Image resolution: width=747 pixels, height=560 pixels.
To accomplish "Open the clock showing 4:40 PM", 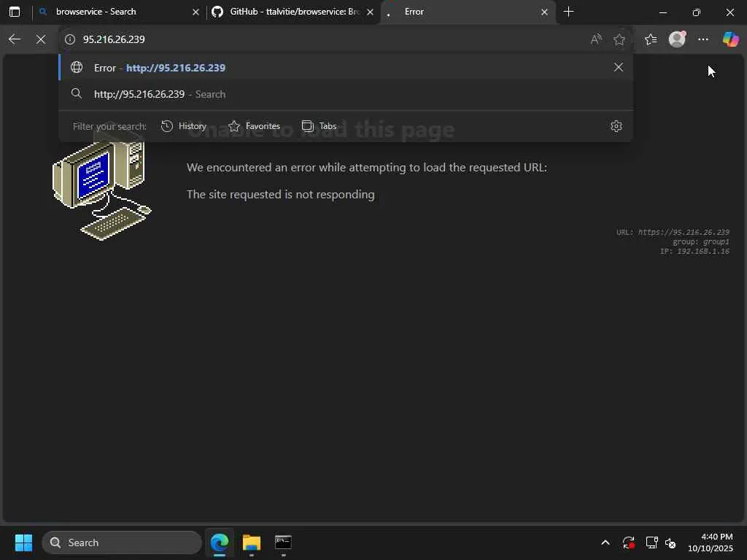I will tap(711, 542).
